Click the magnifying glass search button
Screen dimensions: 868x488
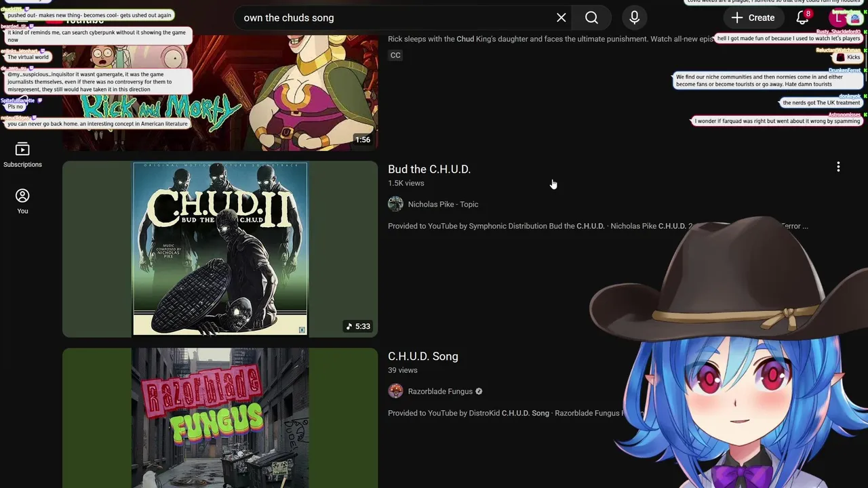click(x=591, y=18)
